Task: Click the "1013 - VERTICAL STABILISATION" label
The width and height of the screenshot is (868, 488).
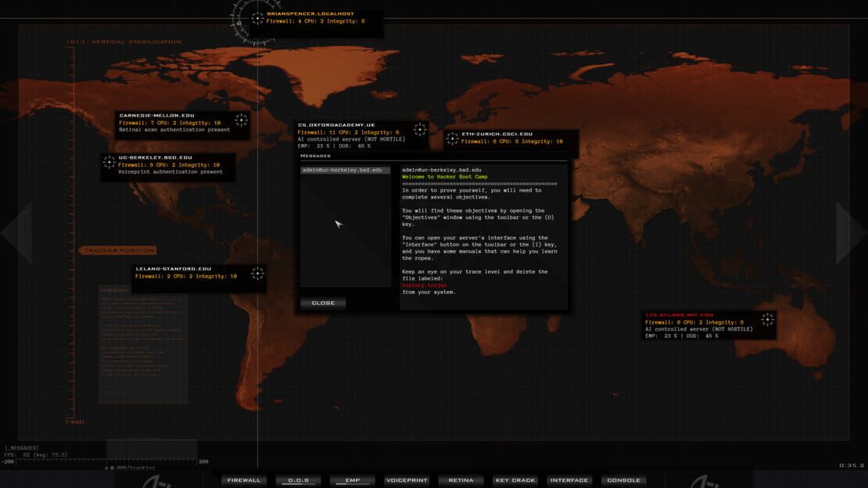Action: 124,41
